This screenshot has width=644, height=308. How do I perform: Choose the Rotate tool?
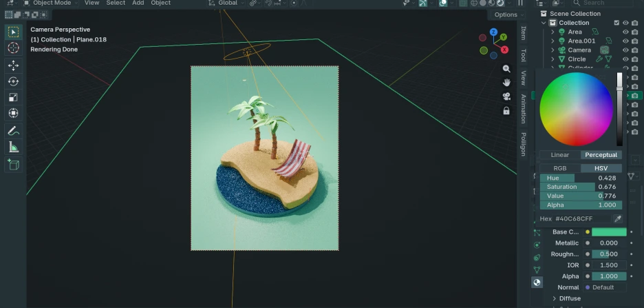[14, 81]
